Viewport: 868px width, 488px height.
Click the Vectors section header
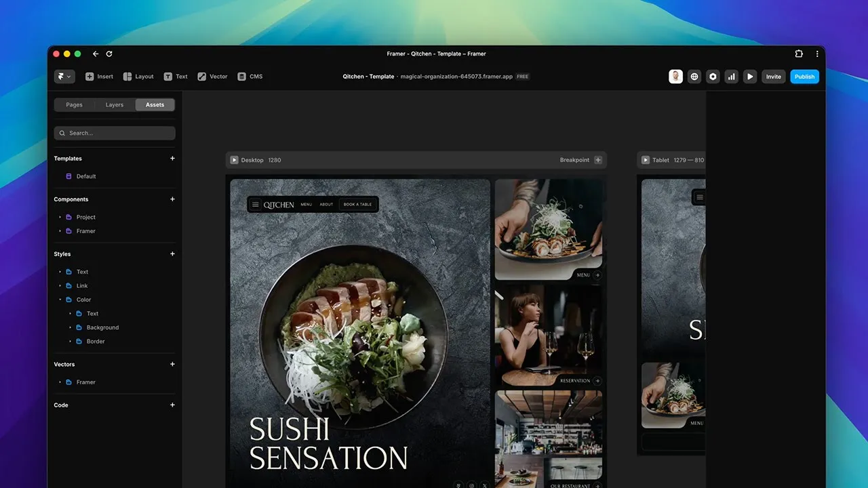click(64, 364)
